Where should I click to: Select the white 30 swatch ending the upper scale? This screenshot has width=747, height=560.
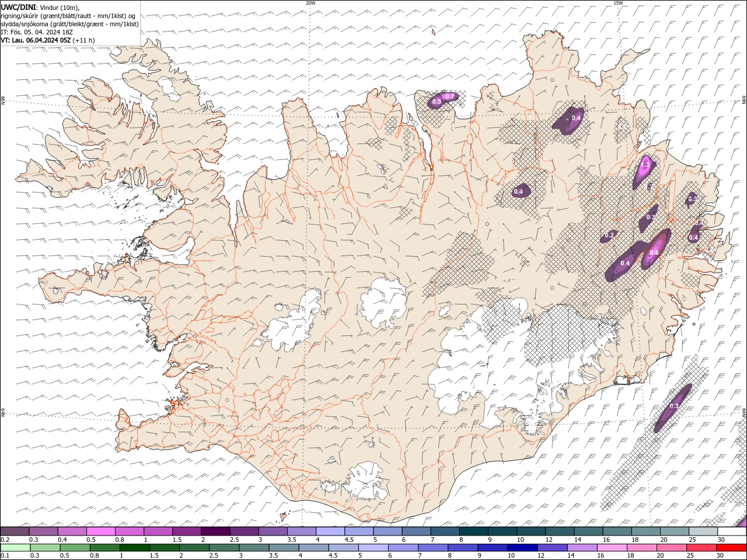pyautogui.click(x=732, y=531)
